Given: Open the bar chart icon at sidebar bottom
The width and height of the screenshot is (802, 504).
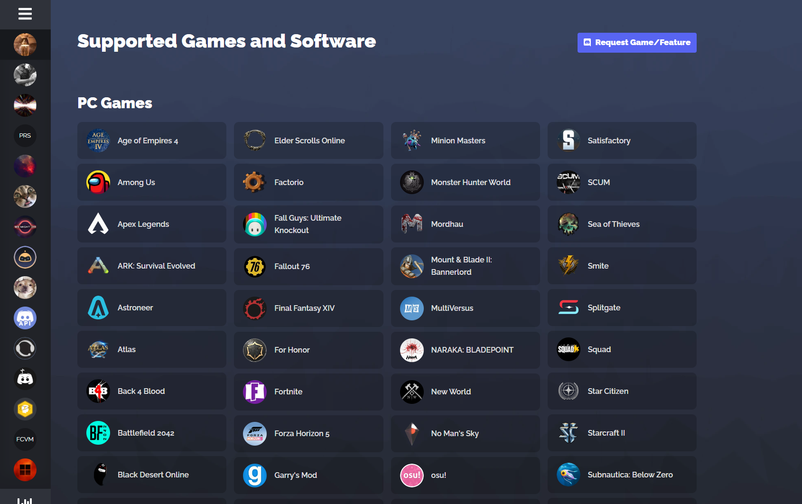Looking at the screenshot, I should click(25, 500).
